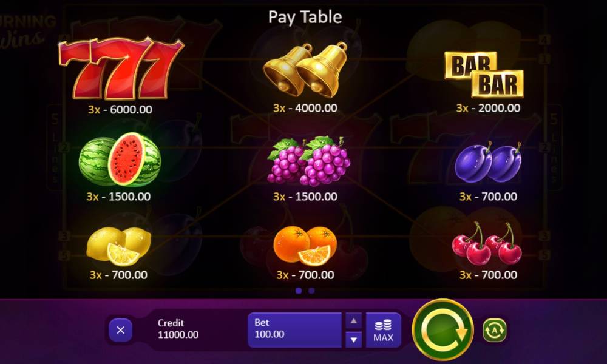The width and height of the screenshot is (607, 364).
Task: Close the pay table with X button
Action: tap(120, 331)
